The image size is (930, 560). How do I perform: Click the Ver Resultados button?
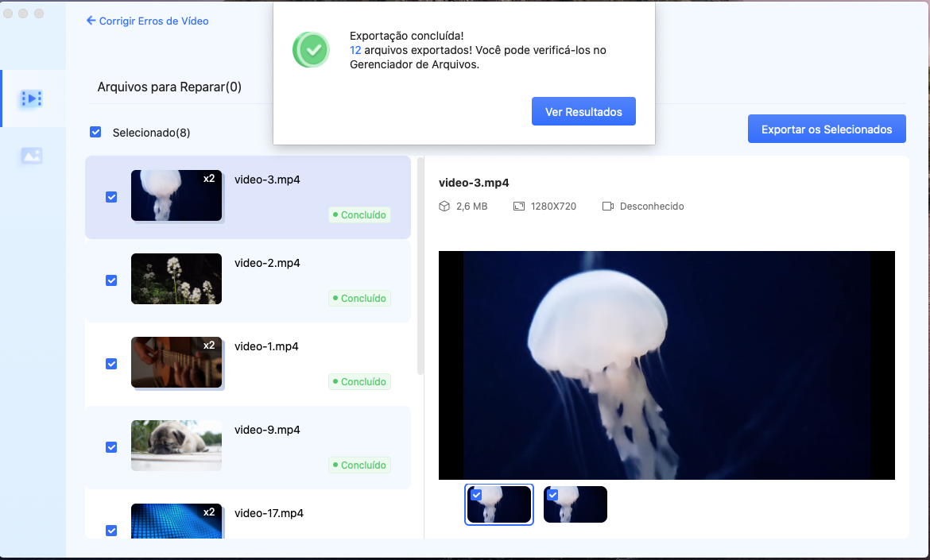click(x=583, y=111)
